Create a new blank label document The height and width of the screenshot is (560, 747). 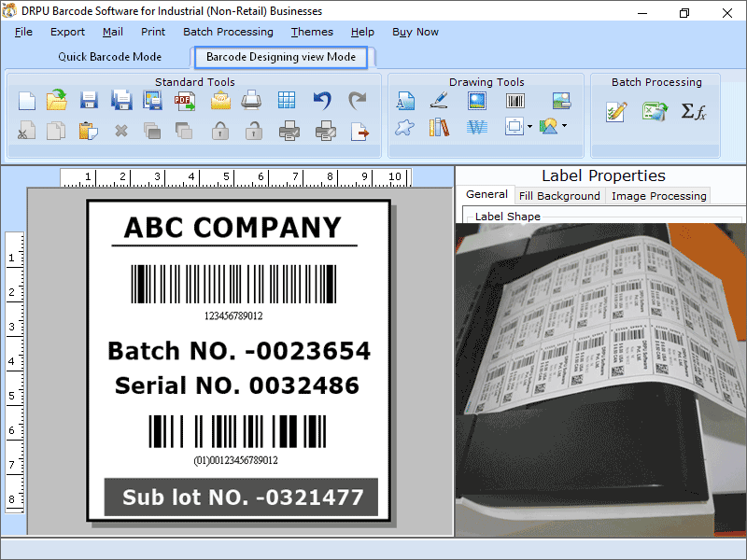coord(27,101)
